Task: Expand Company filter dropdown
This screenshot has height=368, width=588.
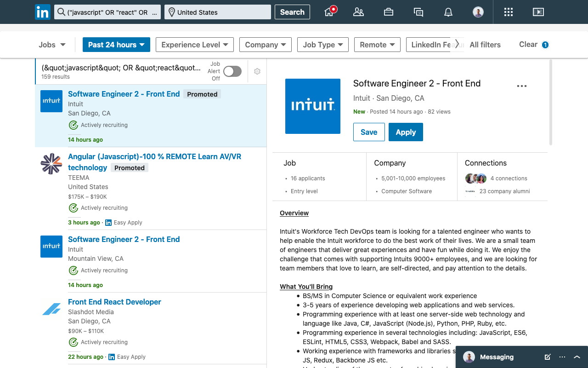Action: pos(266,45)
